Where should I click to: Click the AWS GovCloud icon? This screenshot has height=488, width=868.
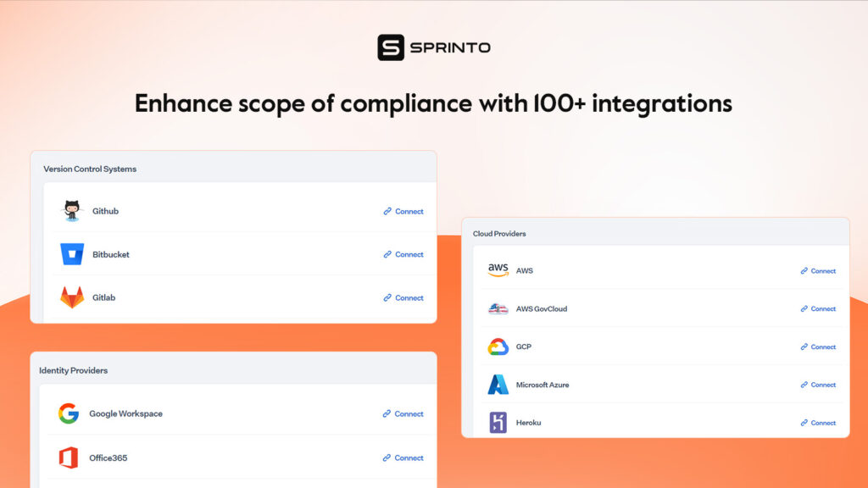[498, 308]
